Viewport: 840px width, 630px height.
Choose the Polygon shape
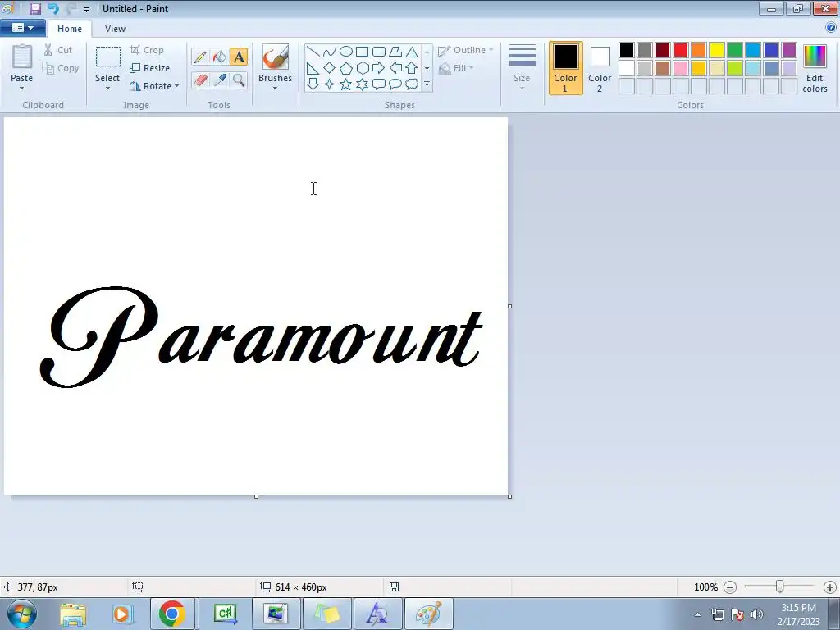[395, 52]
